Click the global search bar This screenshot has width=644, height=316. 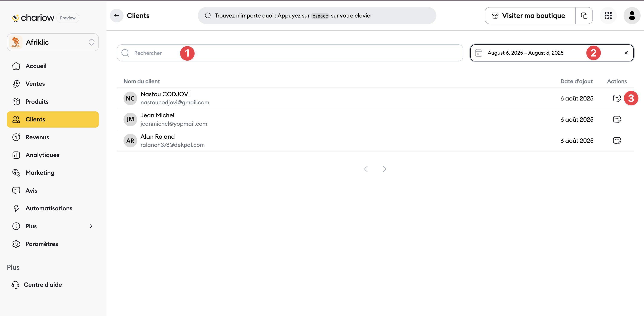pos(317,16)
